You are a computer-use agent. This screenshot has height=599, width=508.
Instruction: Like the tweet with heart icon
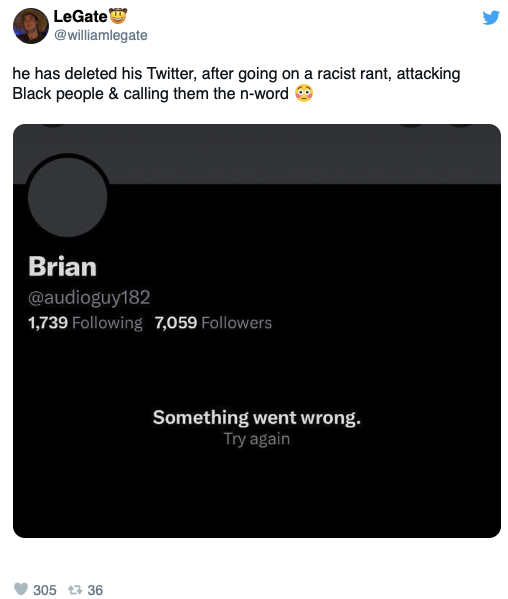[x=21, y=589]
